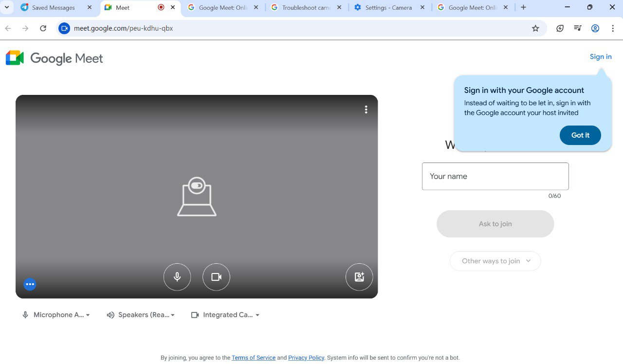Click in the Your name field
Viewport: 623px width, 364px height.
click(x=495, y=176)
